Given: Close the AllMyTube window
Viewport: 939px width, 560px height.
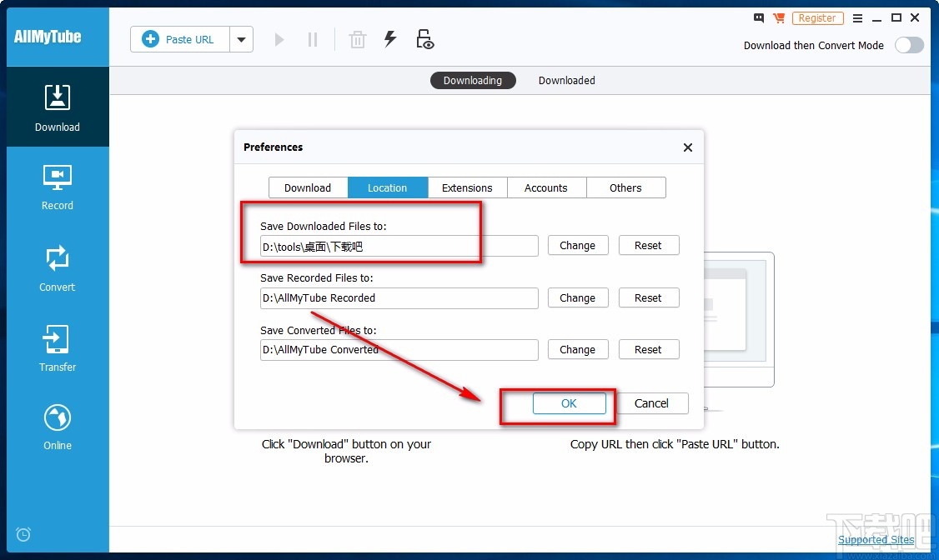Looking at the screenshot, I should point(915,18).
